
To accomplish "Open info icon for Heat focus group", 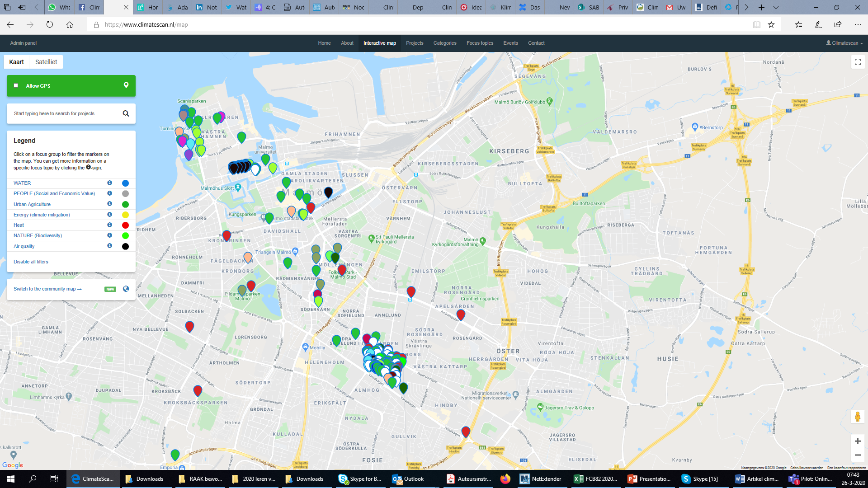I will click(109, 225).
